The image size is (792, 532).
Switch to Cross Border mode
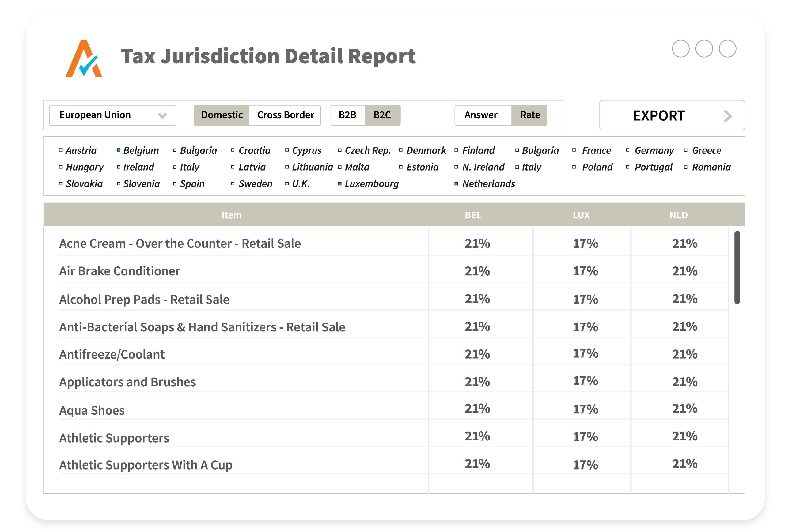click(285, 115)
